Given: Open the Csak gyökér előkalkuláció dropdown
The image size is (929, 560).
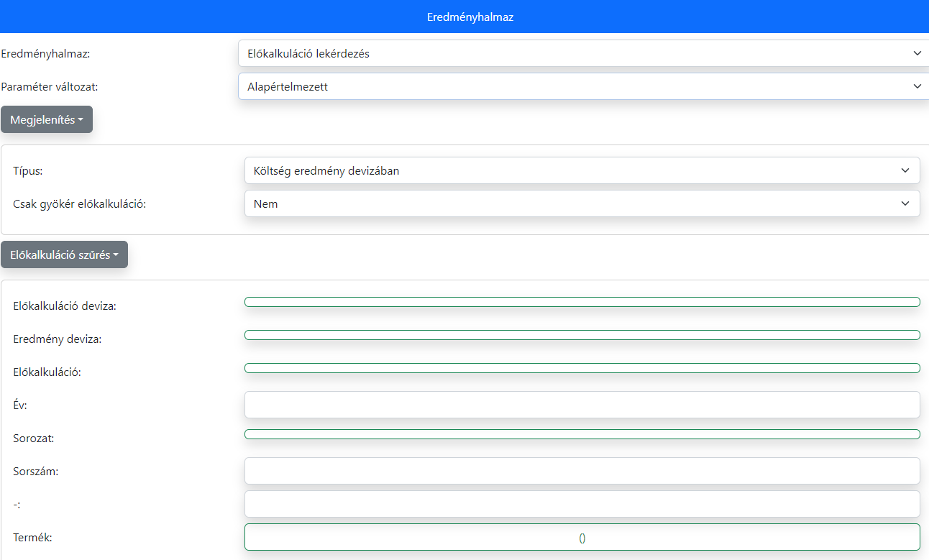Looking at the screenshot, I should point(582,203).
